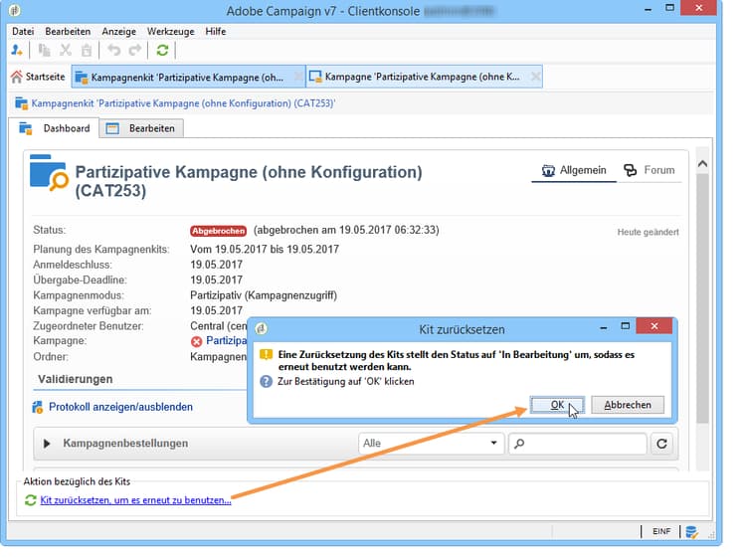Screen dimensions: 746x560
Task: Open the Hilfe menu
Action: point(216,32)
